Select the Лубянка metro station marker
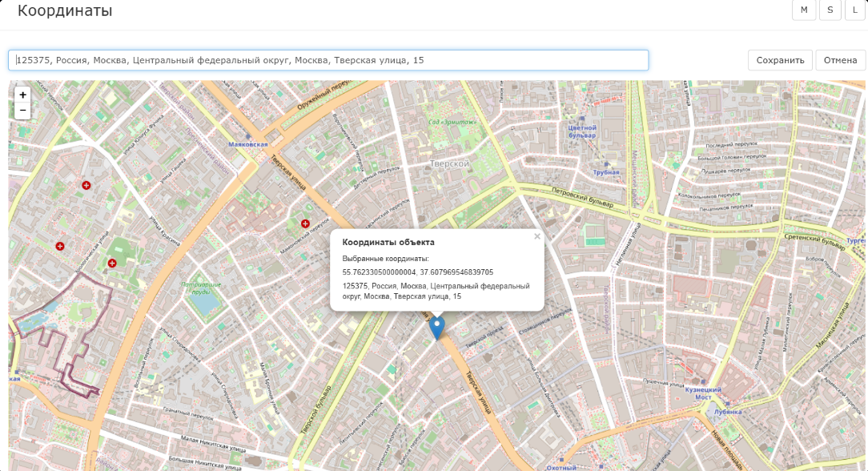868x471 pixels. [x=729, y=404]
